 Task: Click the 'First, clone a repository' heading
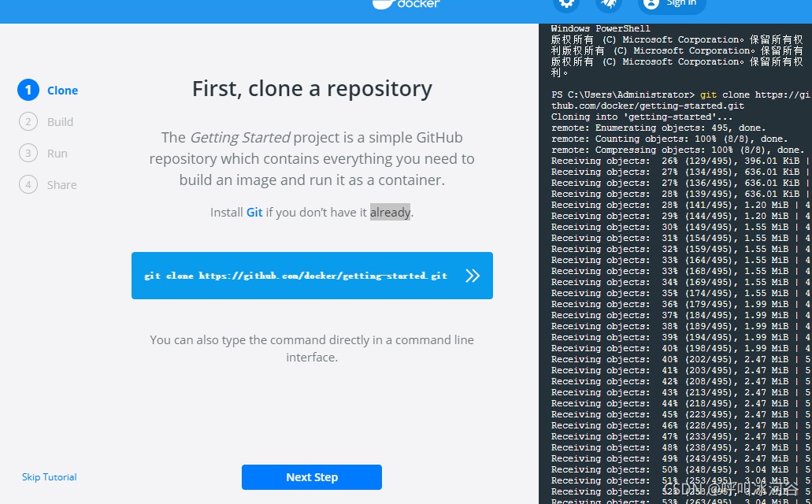[312, 88]
